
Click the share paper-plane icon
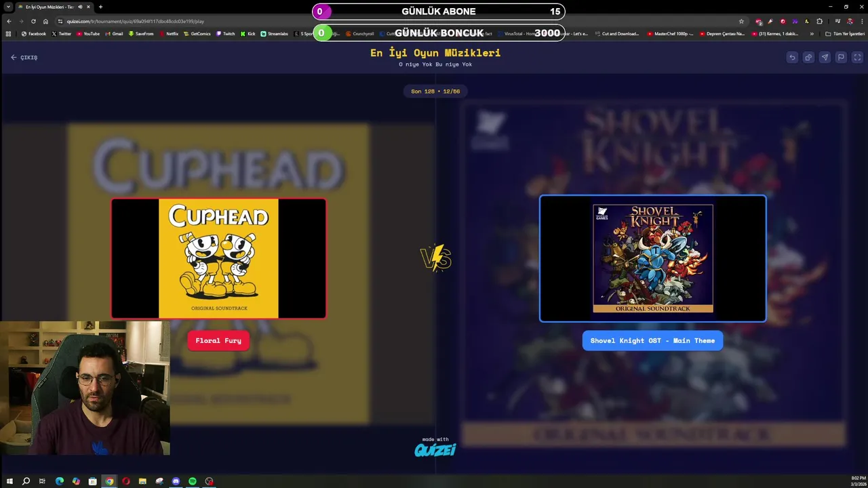[825, 58]
